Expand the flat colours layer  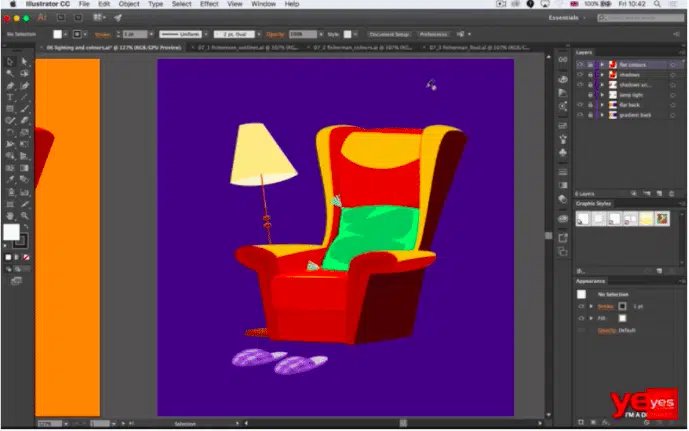(x=602, y=65)
